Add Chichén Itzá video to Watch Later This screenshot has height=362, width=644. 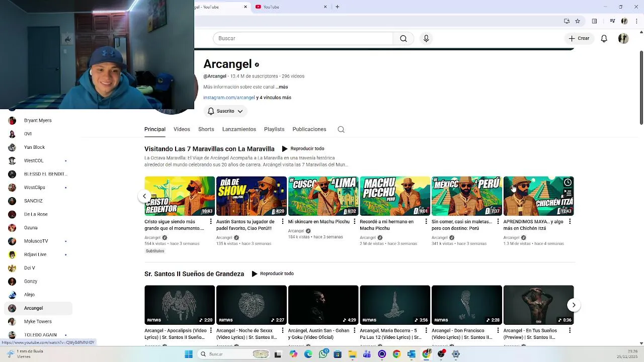pos(568,183)
